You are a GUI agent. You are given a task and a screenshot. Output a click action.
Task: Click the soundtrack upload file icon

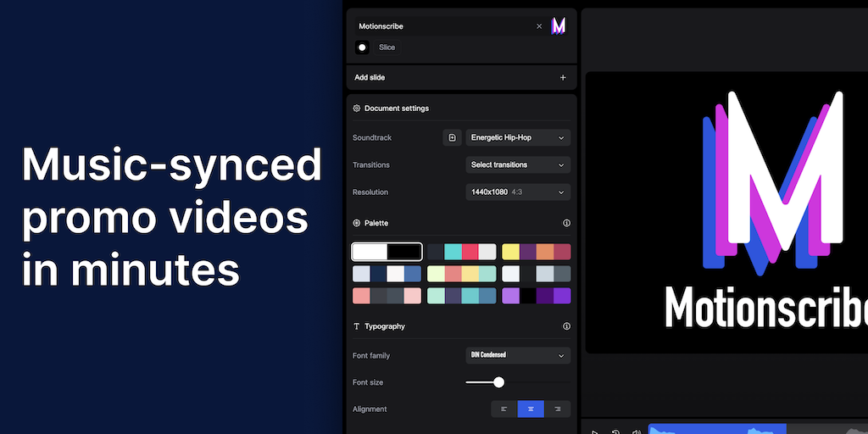click(x=452, y=137)
